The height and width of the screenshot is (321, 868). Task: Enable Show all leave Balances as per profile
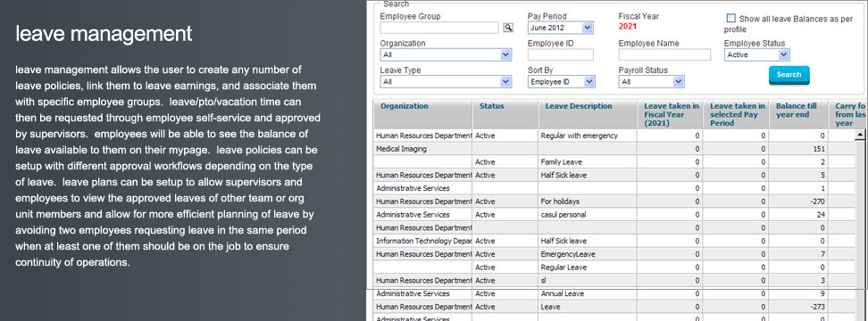click(730, 18)
